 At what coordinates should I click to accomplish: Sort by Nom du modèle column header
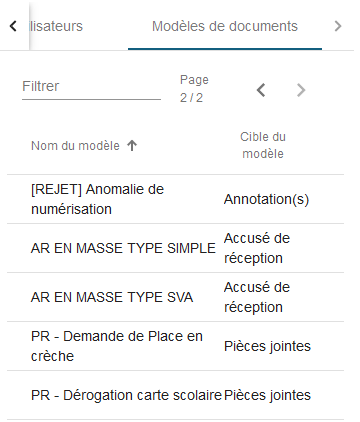(x=75, y=146)
